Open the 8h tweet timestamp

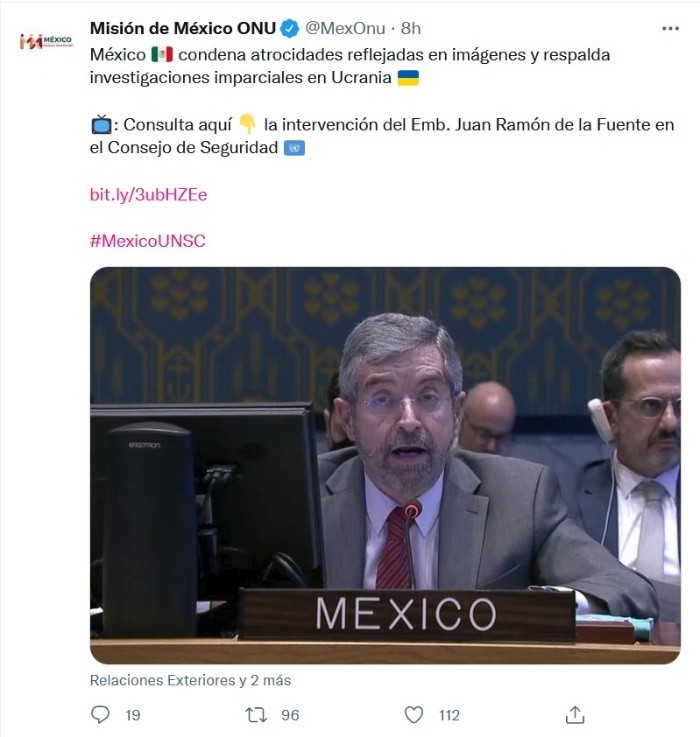(410, 29)
